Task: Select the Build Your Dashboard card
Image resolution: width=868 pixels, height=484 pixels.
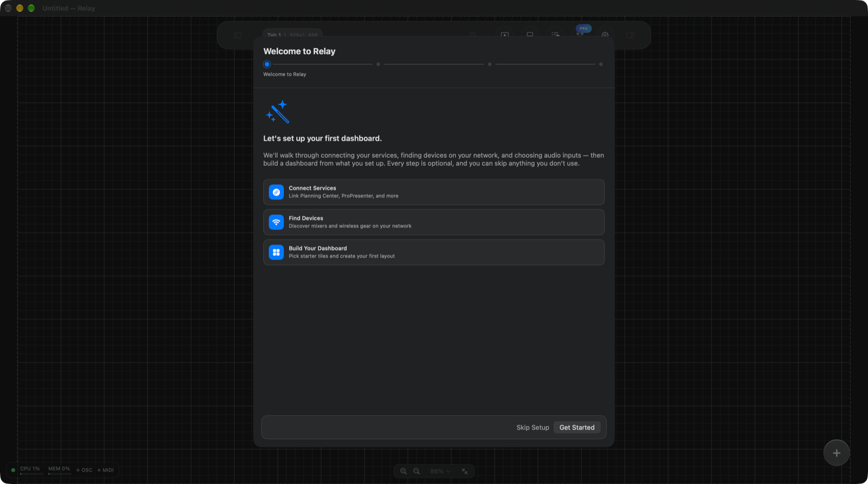Action: [x=434, y=252]
